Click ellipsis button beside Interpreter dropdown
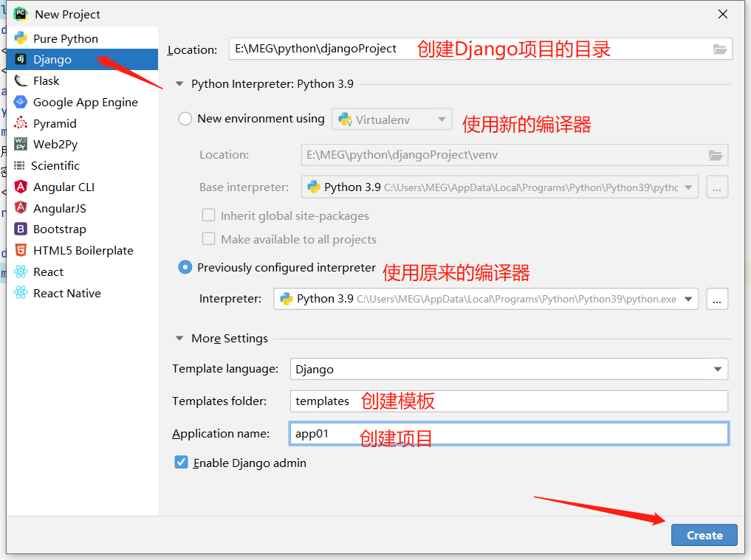 coord(717,299)
